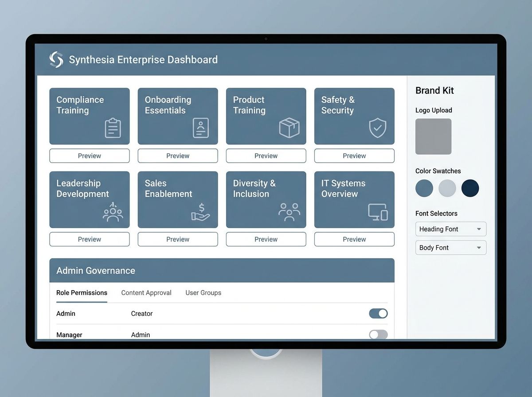The height and width of the screenshot is (397, 532).
Task: Click the box package icon on Product Training
Action: [289, 128]
